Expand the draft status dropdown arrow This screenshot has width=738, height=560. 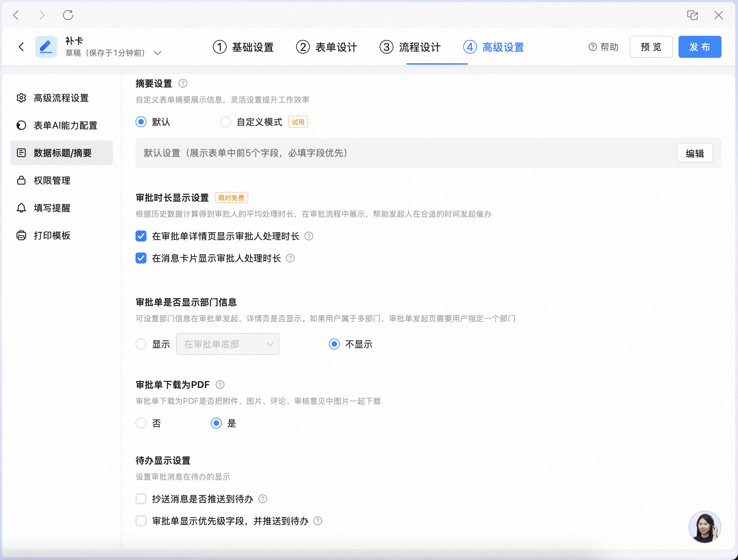[158, 53]
